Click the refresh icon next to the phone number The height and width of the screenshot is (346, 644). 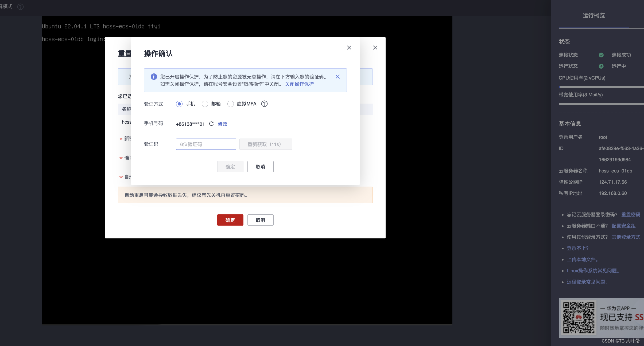(x=211, y=124)
